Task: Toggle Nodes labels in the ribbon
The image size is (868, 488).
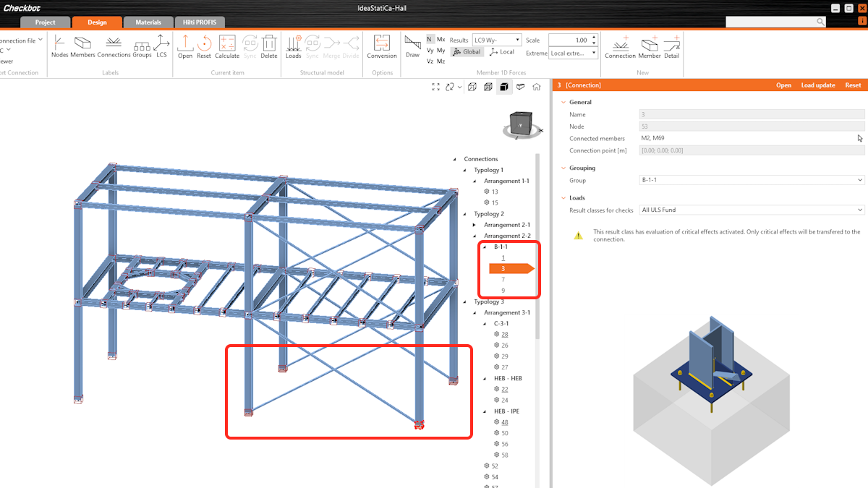Action: coord(59,46)
